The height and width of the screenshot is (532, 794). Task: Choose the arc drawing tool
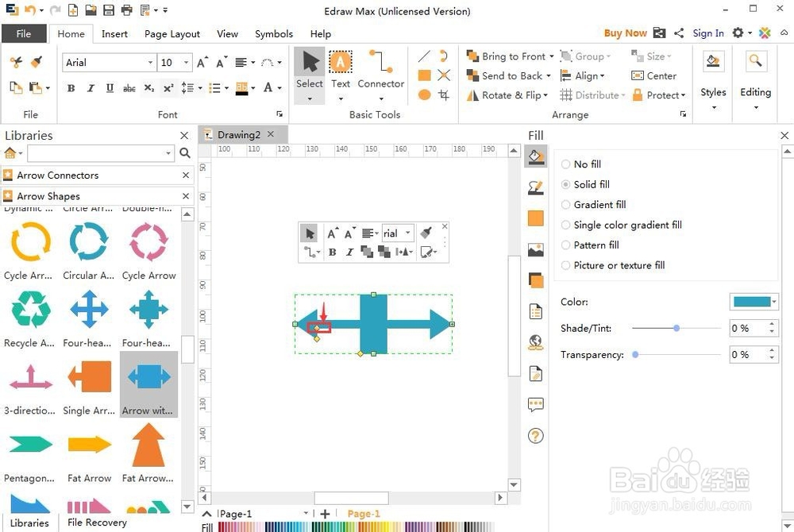(444, 56)
